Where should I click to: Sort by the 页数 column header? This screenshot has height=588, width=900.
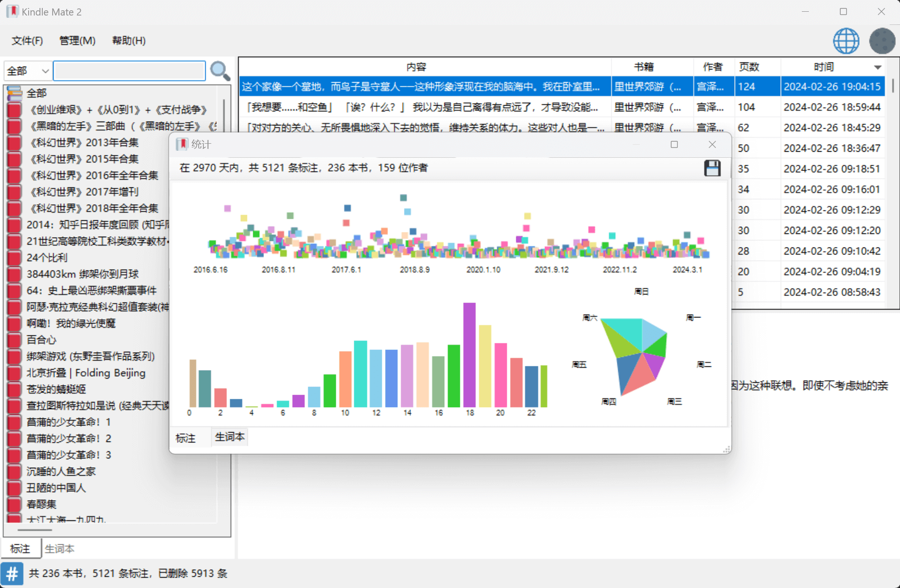[x=749, y=67]
